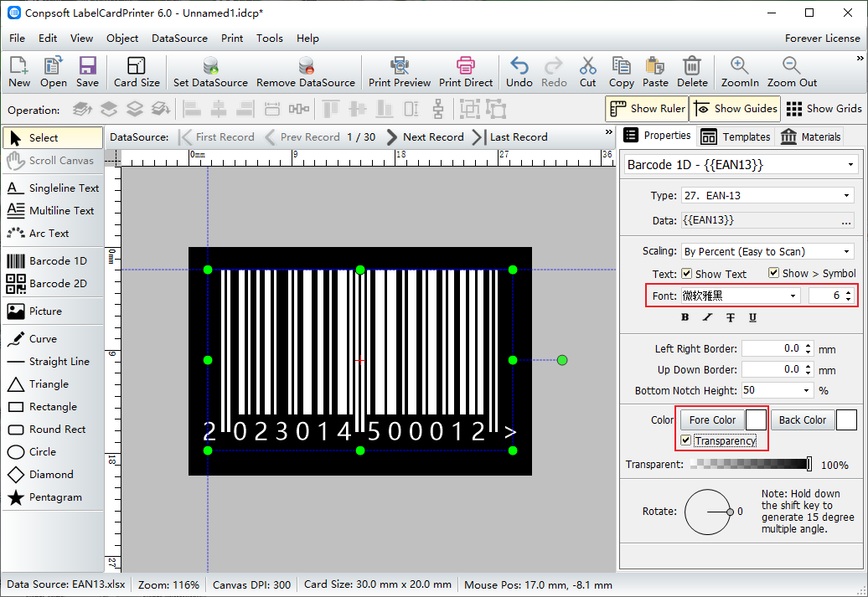868x597 pixels.
Task: Save the label with the Save icon
Action: (87, 72)
